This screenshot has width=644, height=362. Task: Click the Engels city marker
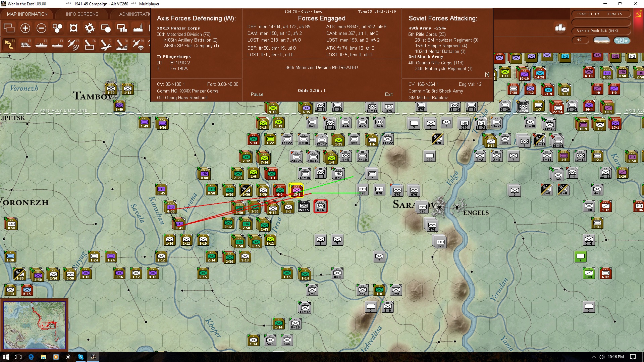click(457, 207)
